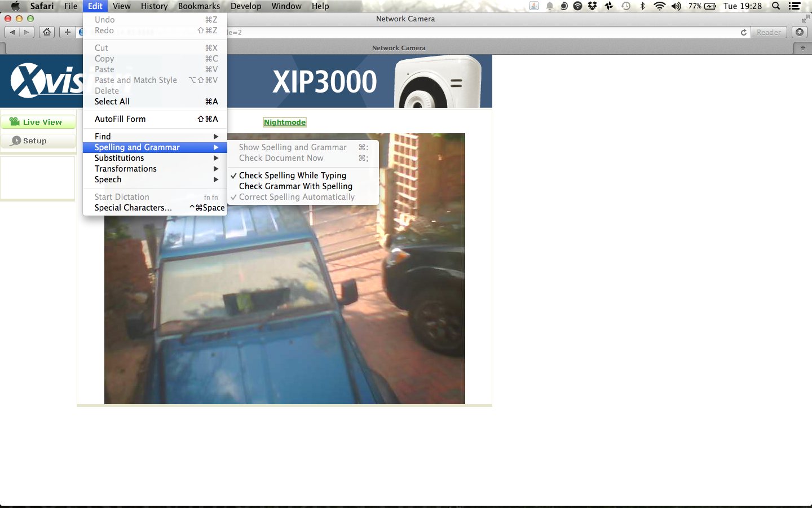Viewport: 812px width, 508px height.
Task: Open the Dropbox menu bar icon
Action: tap(592, 6)
